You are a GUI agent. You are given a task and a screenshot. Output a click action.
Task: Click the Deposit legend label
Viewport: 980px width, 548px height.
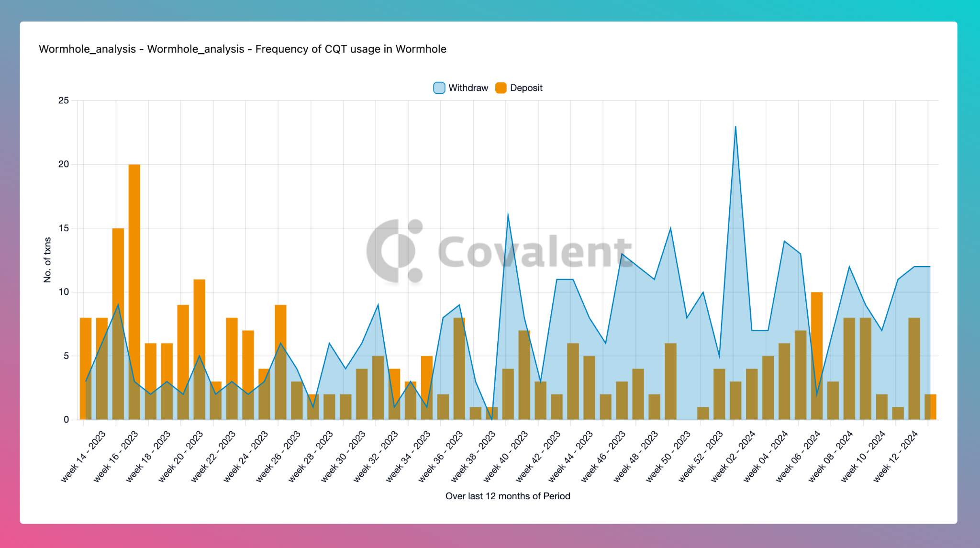[x=526, y=88]
